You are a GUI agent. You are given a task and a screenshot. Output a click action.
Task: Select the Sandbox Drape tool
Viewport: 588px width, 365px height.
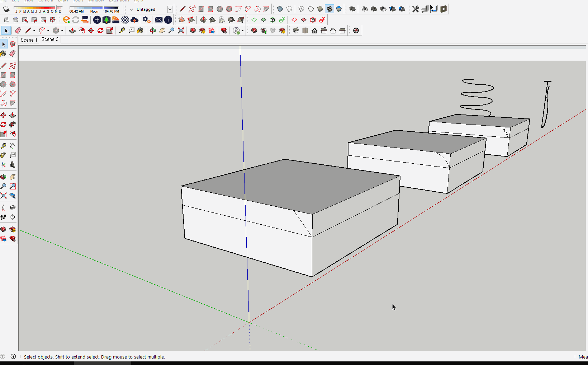click(x=222, y=20)
